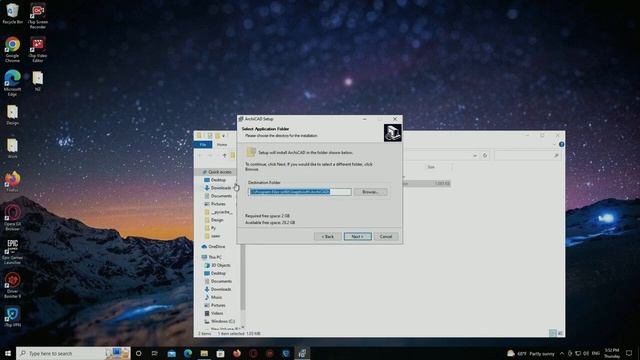
Task: Open Google Chrome desktop shortcut
Action: (12, 49)
